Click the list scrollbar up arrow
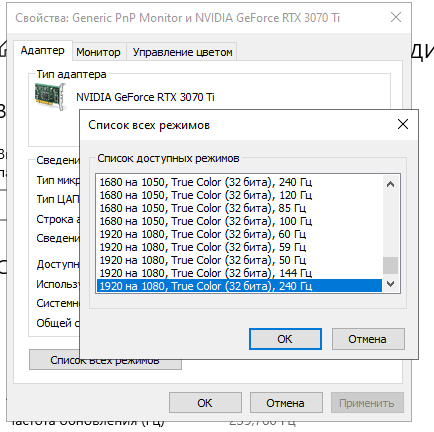Screen dimensions: 434x432 point(390,184)
